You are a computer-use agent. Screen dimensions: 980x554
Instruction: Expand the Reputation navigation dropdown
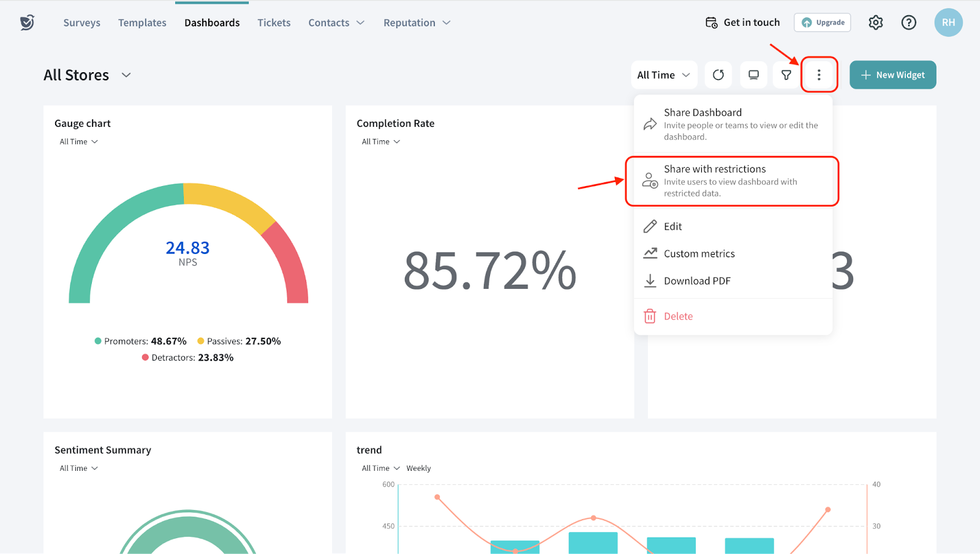click(x=417, y=23)
